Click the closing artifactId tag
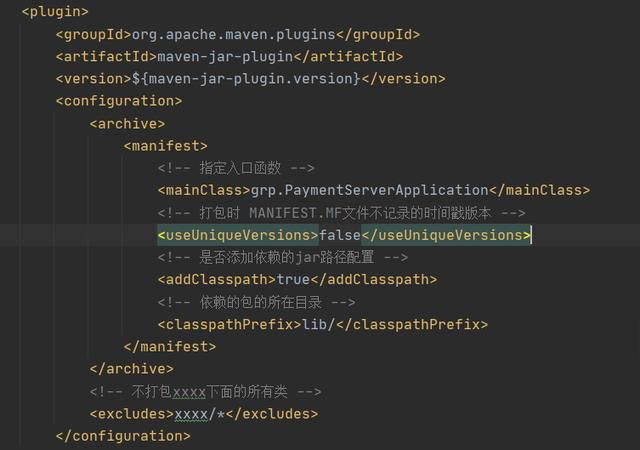Viewport: 640px width, 450px height. coord(348,56)
